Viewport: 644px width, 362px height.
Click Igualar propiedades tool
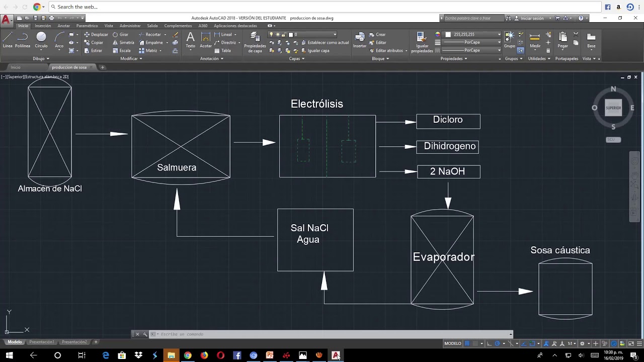(422, 42)
